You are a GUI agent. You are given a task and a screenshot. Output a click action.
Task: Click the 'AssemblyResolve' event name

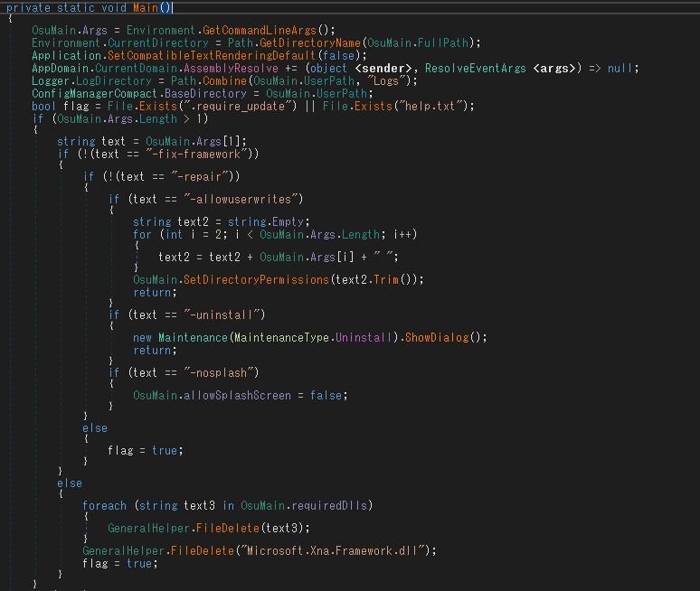pos(231,69)
